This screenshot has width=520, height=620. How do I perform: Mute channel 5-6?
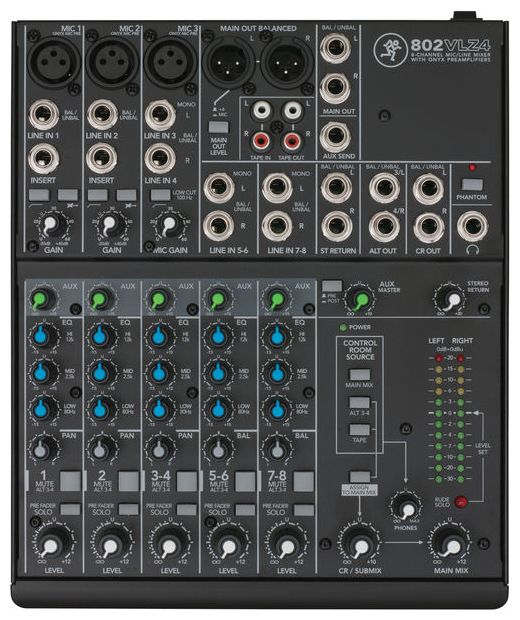tap(245, 481)
